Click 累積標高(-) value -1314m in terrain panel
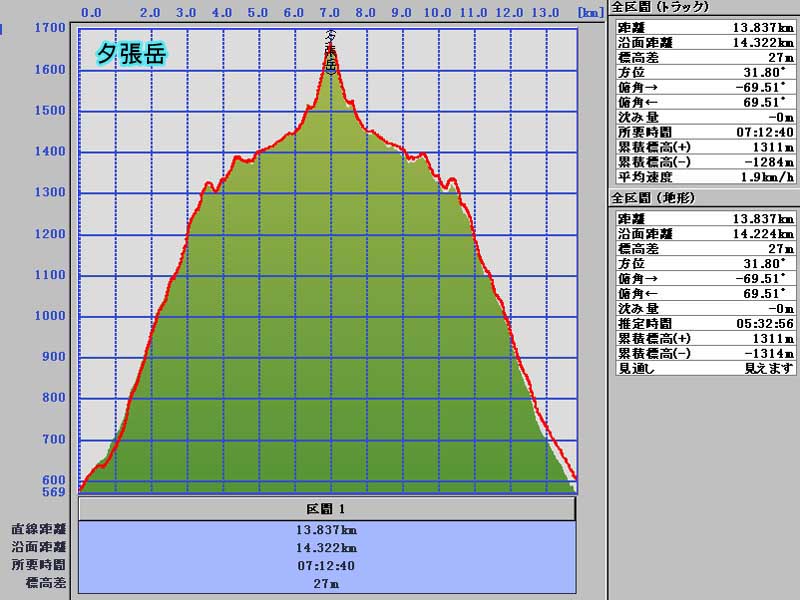This screenshot has height=600, width=800. tap(765, 353)
